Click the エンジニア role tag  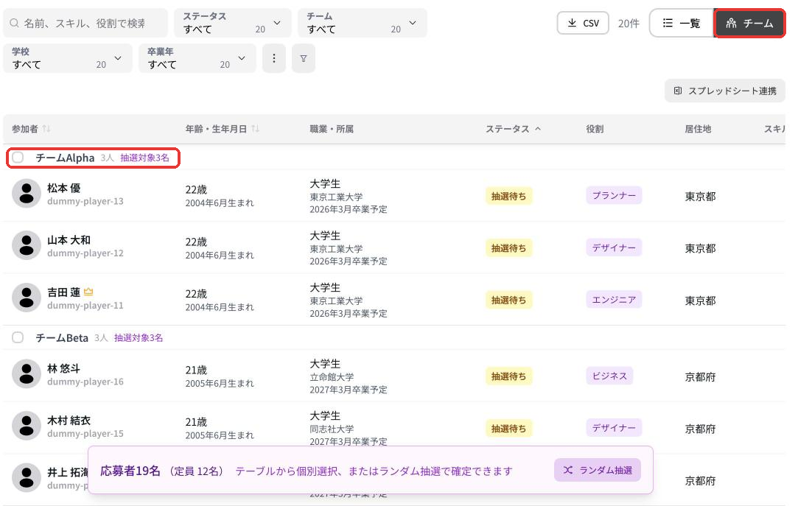coord(614,300)
